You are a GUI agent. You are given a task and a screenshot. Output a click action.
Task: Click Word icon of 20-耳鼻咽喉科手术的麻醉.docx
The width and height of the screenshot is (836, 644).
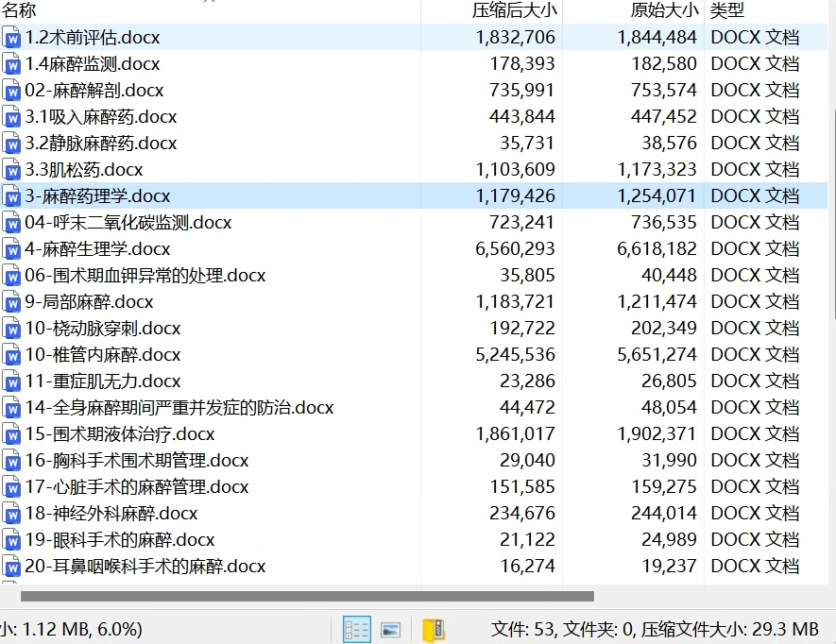[11, 567]
